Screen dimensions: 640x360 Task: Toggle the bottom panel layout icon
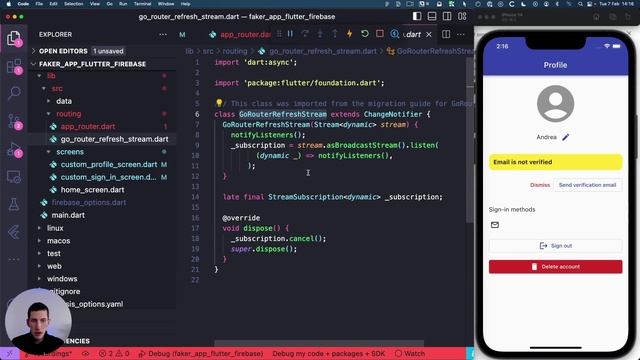(432, 16)
